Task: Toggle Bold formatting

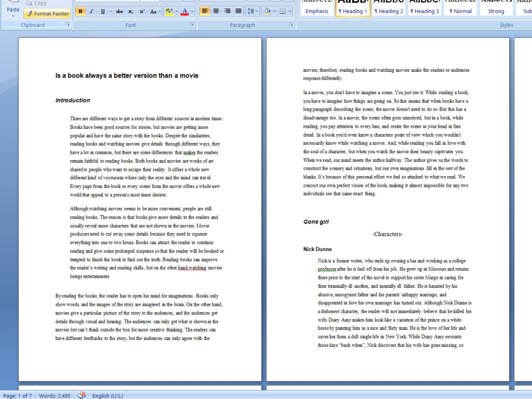Action: click(x=80, y=12)
